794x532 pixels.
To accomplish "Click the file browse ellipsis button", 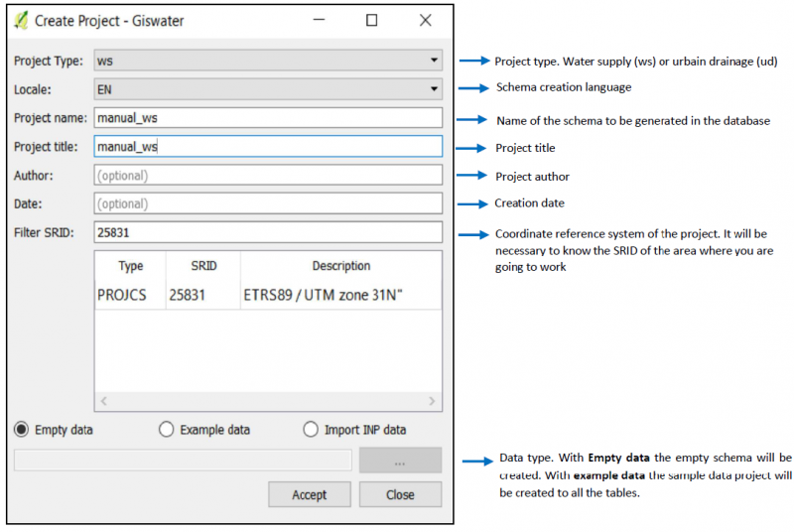I will [400, 461].
